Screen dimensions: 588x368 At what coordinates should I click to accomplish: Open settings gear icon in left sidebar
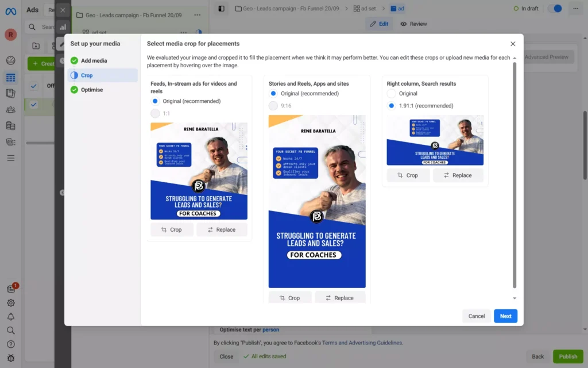(x=10, y=303)
